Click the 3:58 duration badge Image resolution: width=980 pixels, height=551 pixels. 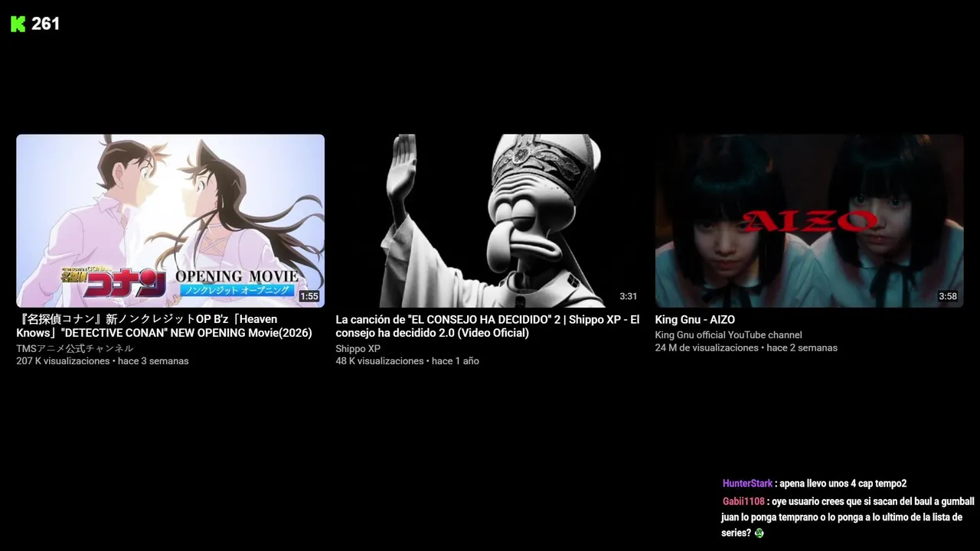pos(948,297)
